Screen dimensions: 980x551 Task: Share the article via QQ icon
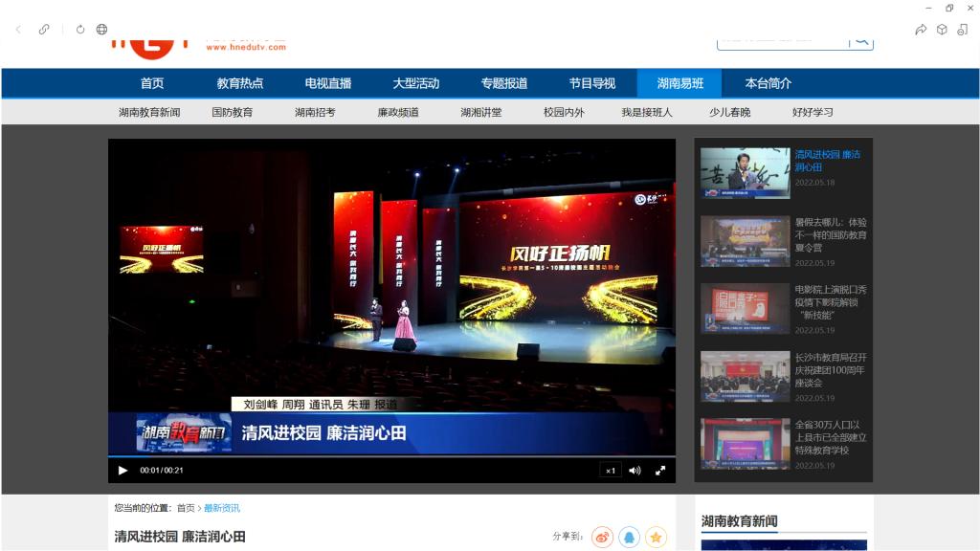coord(629,538)
